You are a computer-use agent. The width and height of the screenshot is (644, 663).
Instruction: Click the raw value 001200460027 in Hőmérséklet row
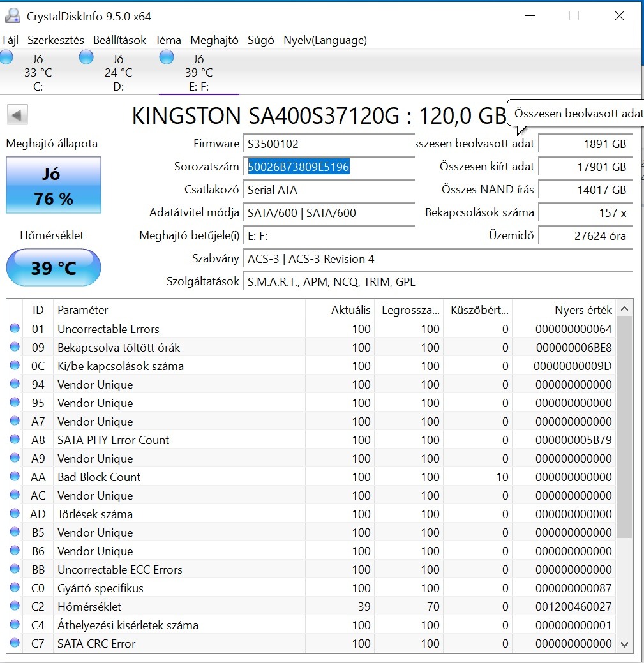coord(573,606)
